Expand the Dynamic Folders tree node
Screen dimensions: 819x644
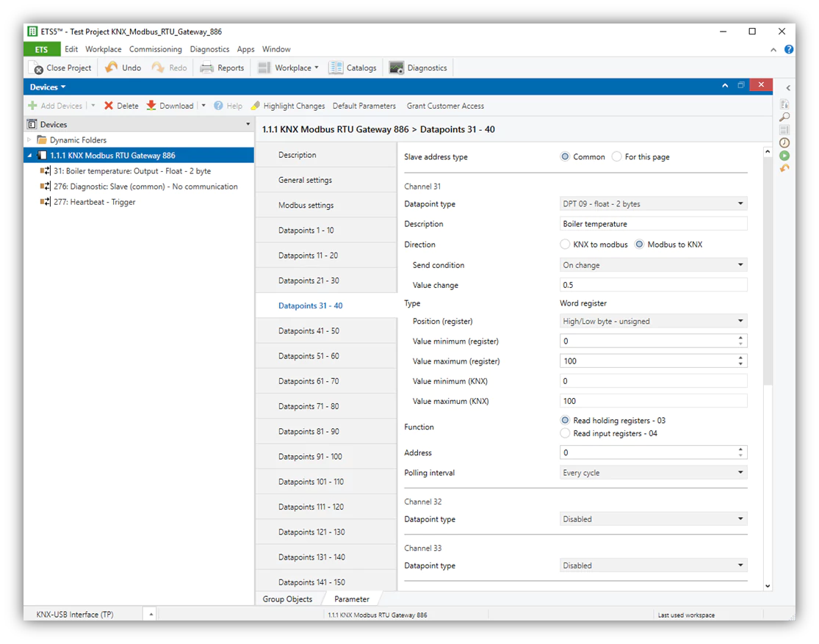[x=29, y=140]
